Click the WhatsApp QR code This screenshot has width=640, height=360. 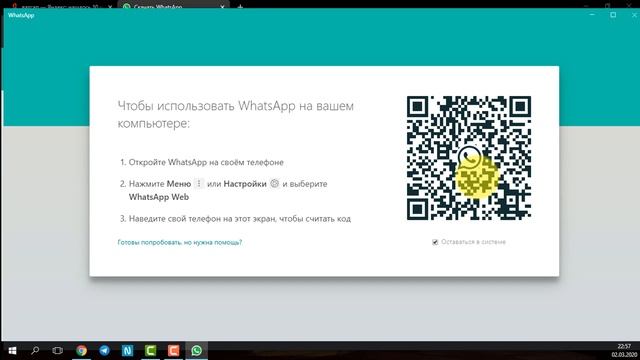point(469,158)
